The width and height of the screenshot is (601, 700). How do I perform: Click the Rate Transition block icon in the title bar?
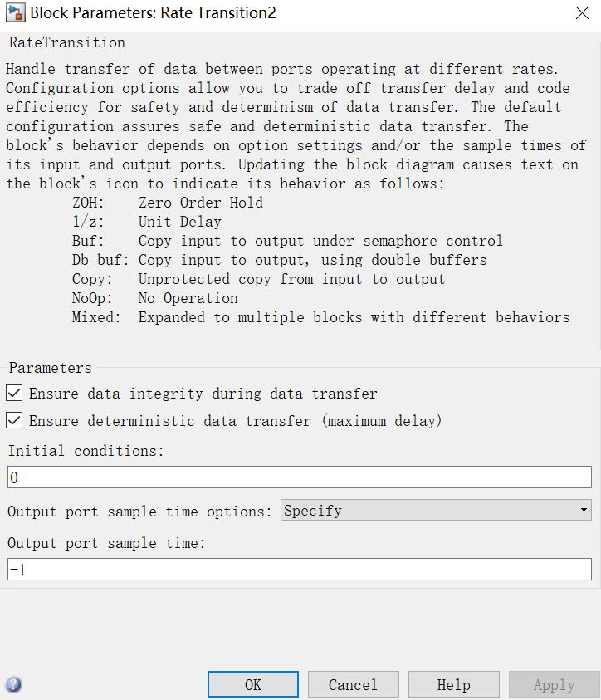click(x=15, y=12)
